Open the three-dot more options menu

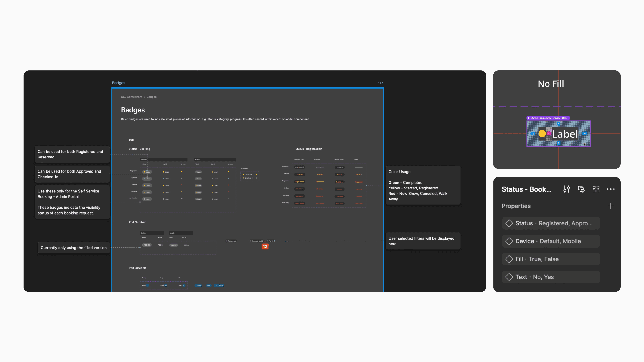(610, 189)
